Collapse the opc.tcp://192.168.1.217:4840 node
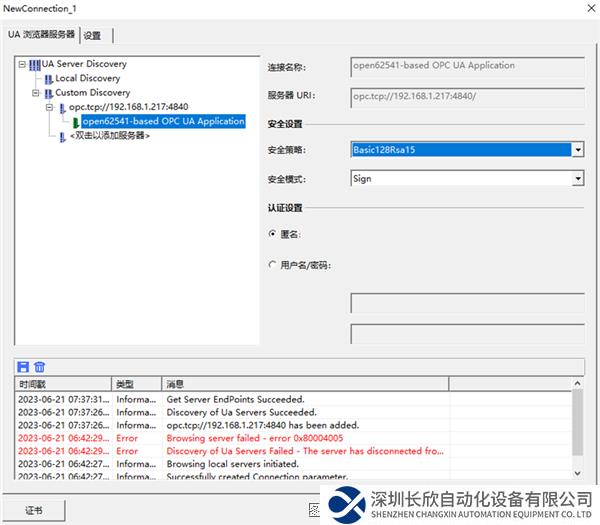600x525 pixels. [x=48, y=107]
